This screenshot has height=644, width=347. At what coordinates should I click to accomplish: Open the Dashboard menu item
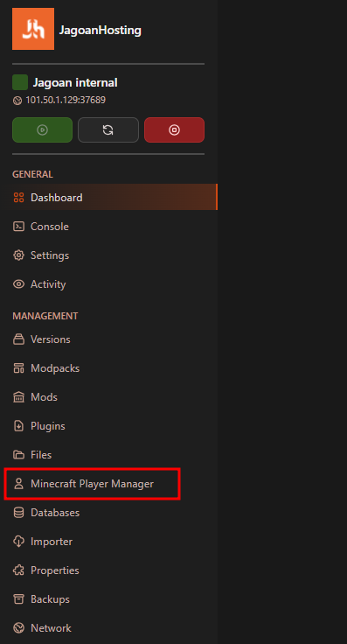pos(108,197)
